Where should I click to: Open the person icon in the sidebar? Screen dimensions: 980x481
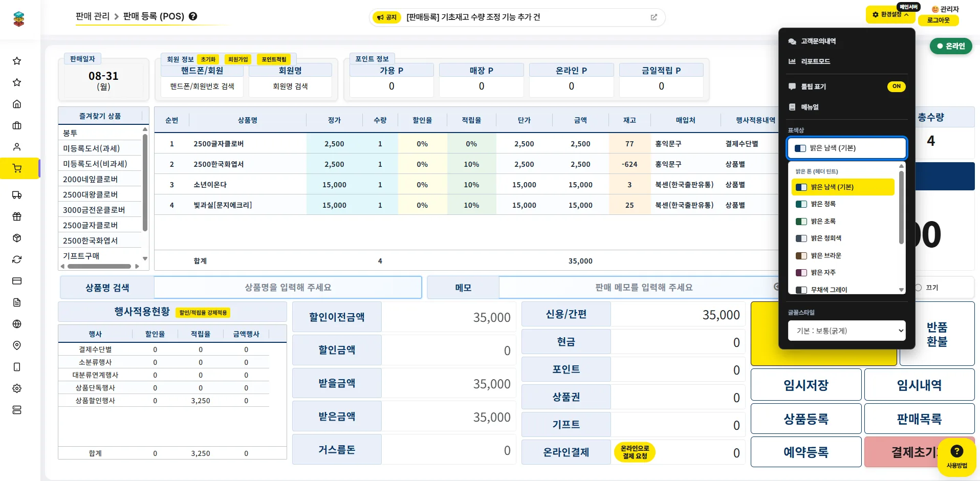coord(17,147)
